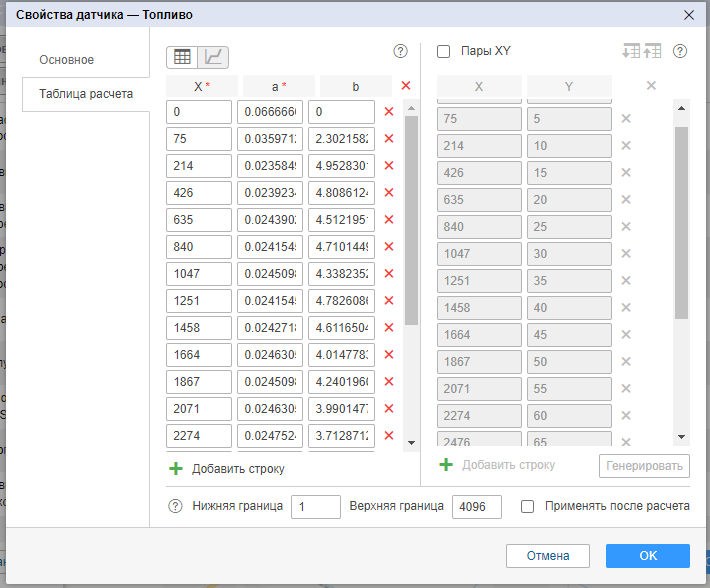The image size is (710, 588).
Task: Remove calculation row X 426
Action: click(389, 193)
